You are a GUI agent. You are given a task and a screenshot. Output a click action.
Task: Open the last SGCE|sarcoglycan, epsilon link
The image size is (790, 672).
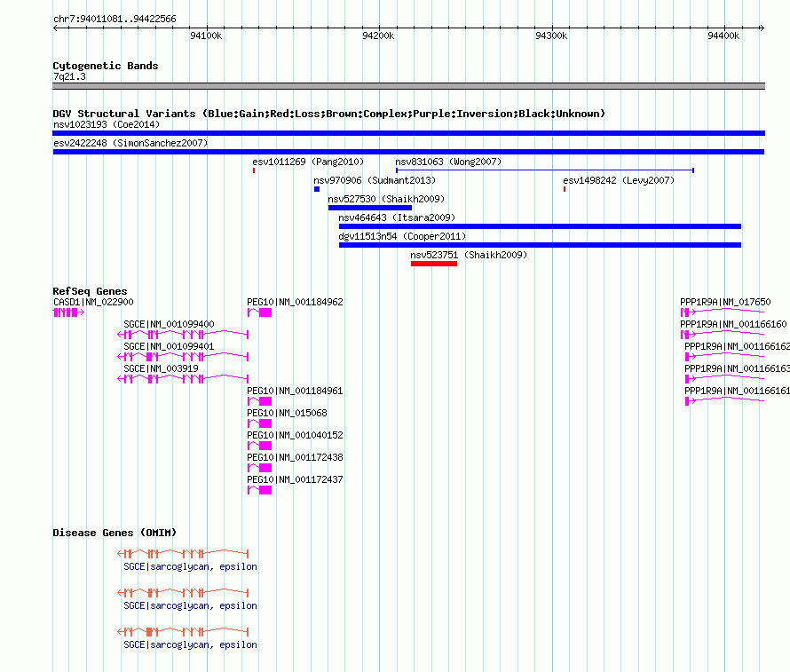[191, 644]
